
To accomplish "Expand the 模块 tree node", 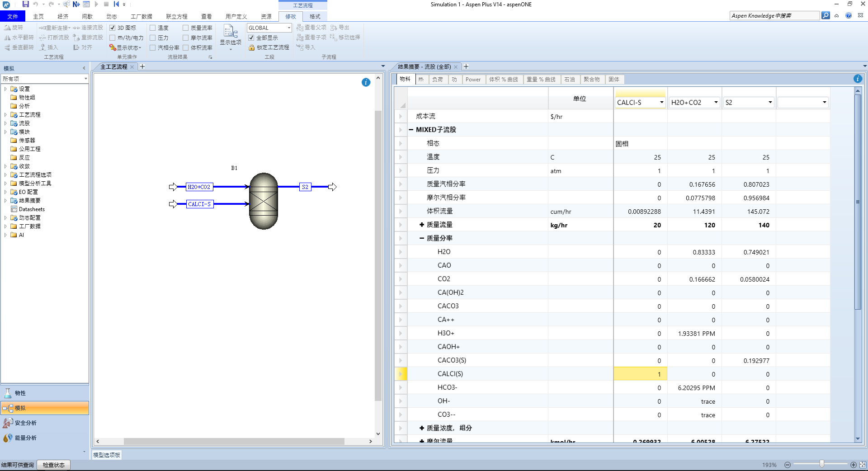I will pos(5,132).
